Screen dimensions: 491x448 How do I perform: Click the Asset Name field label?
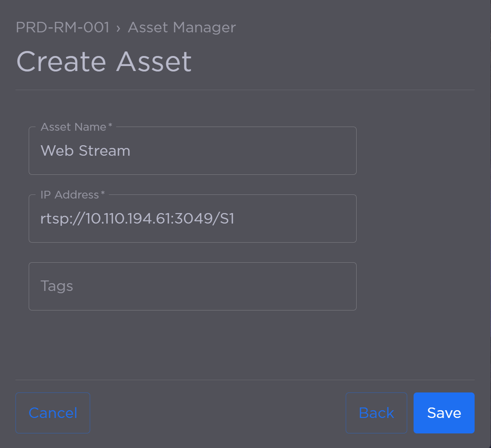(73, 127)
